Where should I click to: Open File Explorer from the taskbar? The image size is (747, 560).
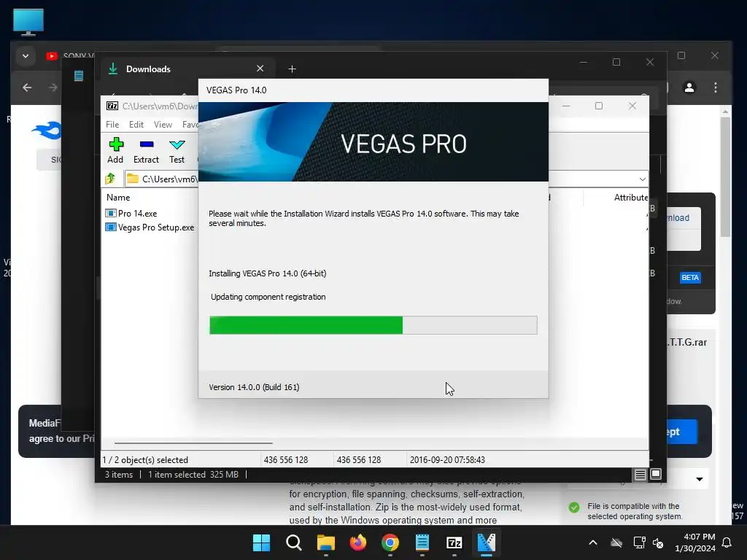[326, 542]
